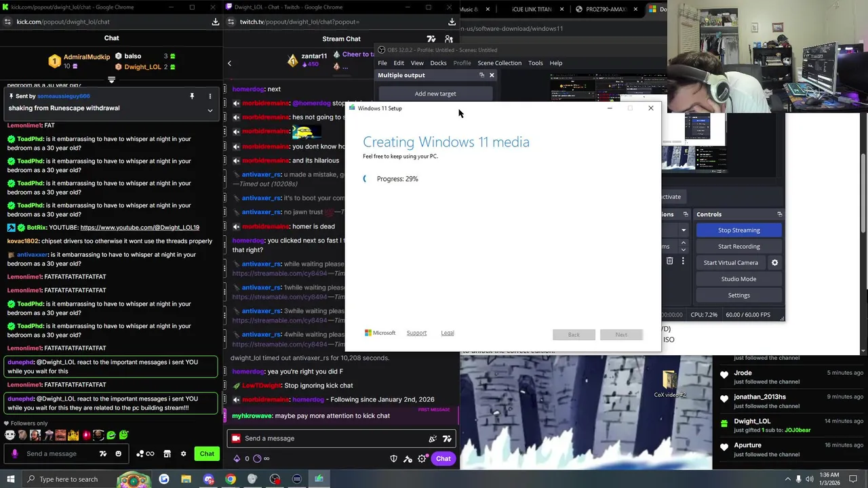Open Chrome from the taskbar

pos(231,479)
